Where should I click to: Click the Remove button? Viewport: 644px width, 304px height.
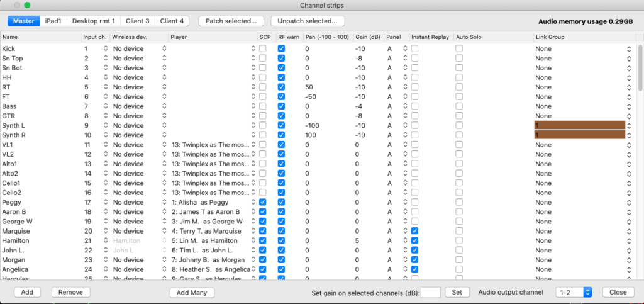coord(70,292)
